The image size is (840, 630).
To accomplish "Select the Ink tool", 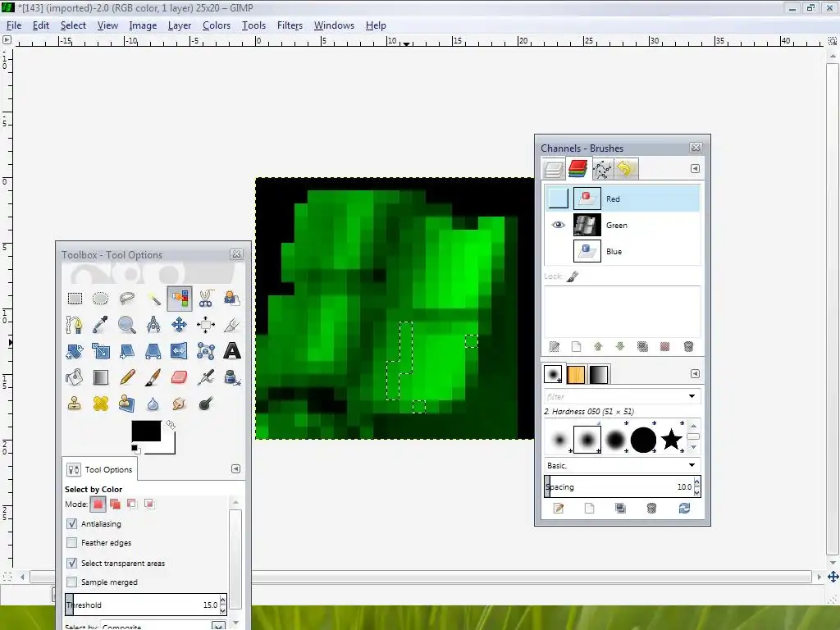I will 232,377.
